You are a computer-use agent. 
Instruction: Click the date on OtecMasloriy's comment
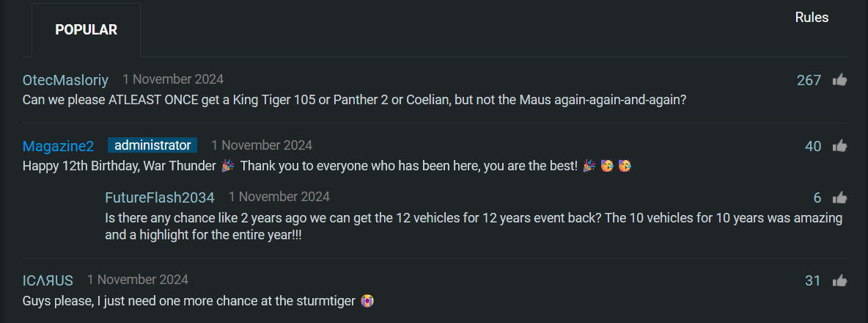click(x=173, y=79)
